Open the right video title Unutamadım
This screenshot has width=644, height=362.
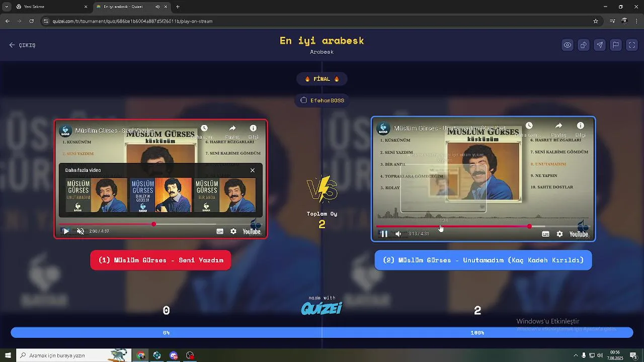pos(450,128)
